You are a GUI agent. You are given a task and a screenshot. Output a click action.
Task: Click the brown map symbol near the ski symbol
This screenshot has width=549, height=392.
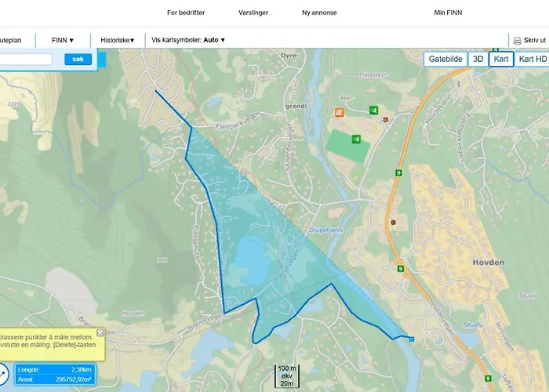(x=386, y=120)
